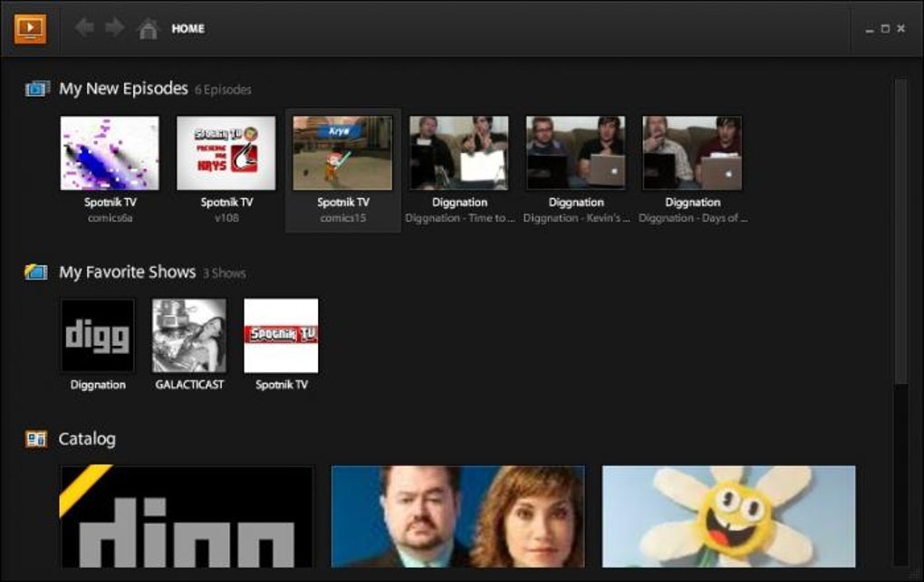Click the My New Episodes filmstrip icon

(36, 89)
